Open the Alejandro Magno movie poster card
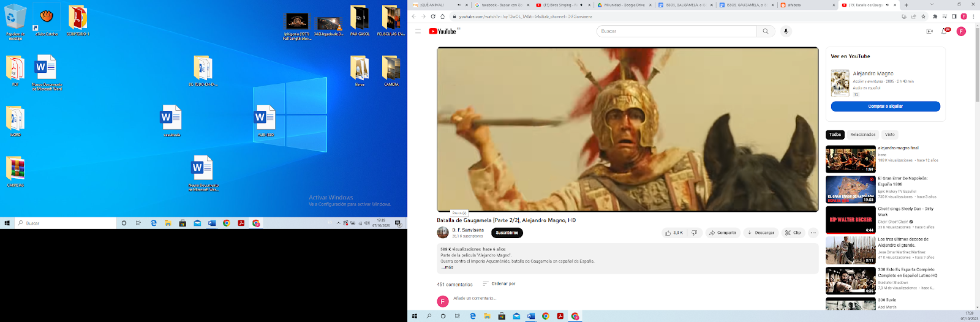Viewport: 980px width, 322px height. pyautogui.click(x=840, y=83)
